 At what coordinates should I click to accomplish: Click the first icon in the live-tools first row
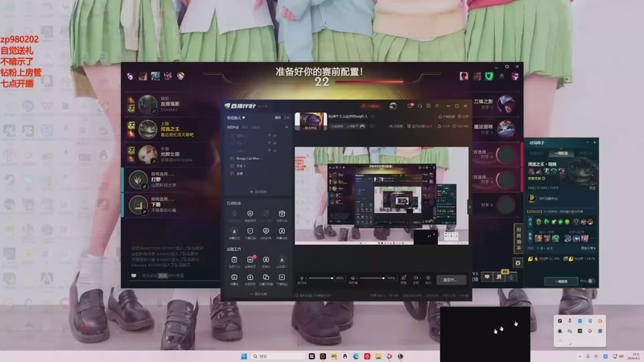coord(234,260)
